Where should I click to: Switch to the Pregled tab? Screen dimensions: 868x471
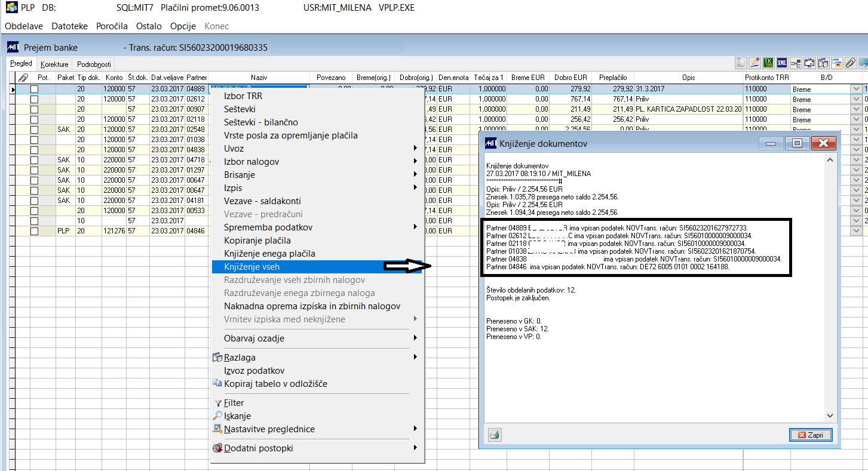pyautogui.click(x=21, y=63)
